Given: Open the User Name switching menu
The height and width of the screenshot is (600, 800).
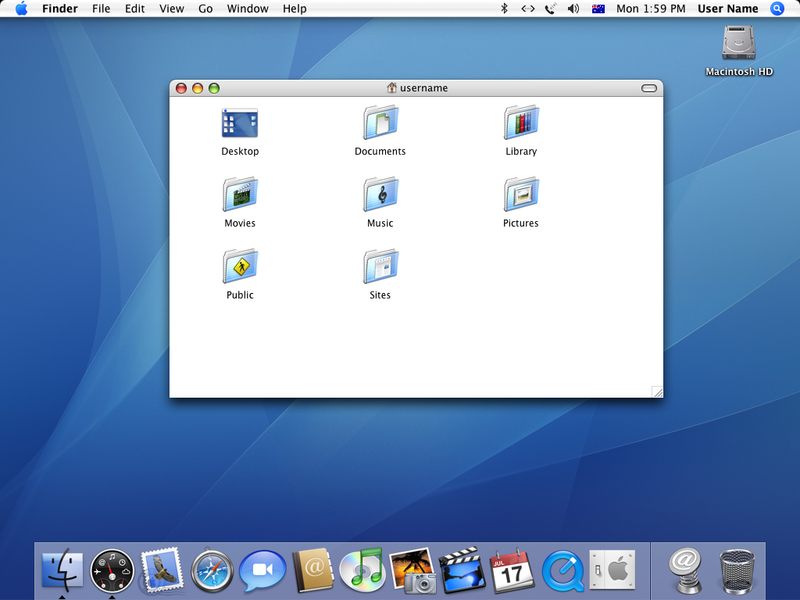Looking at the screenshot, I should click(728, 9).
